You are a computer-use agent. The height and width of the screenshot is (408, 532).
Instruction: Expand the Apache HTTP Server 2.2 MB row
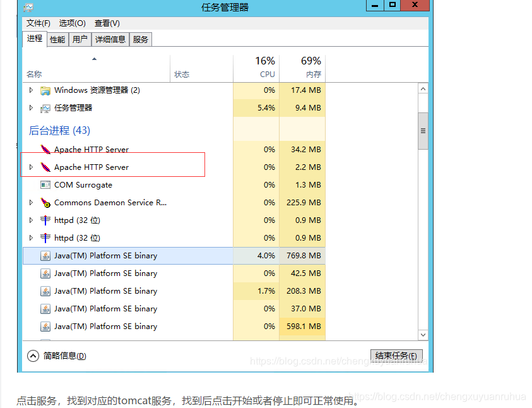pyautogui.click(x=31, y=167)
